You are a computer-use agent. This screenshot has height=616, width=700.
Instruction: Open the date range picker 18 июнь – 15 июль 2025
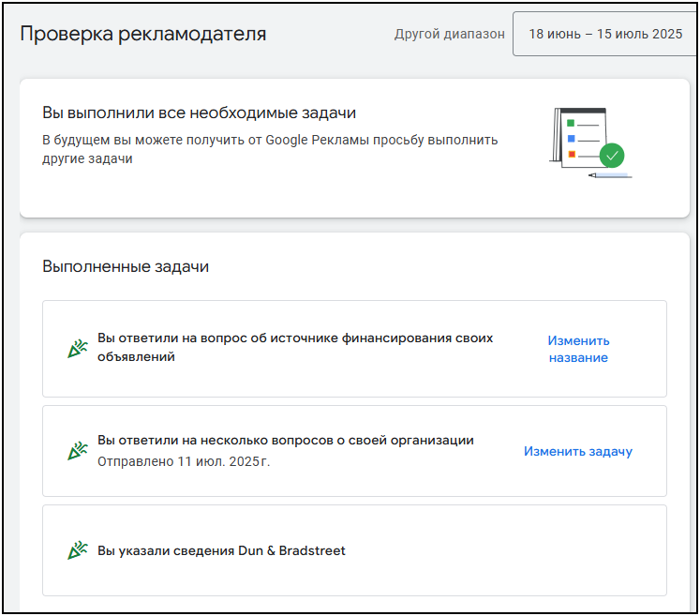pos(605,34)
